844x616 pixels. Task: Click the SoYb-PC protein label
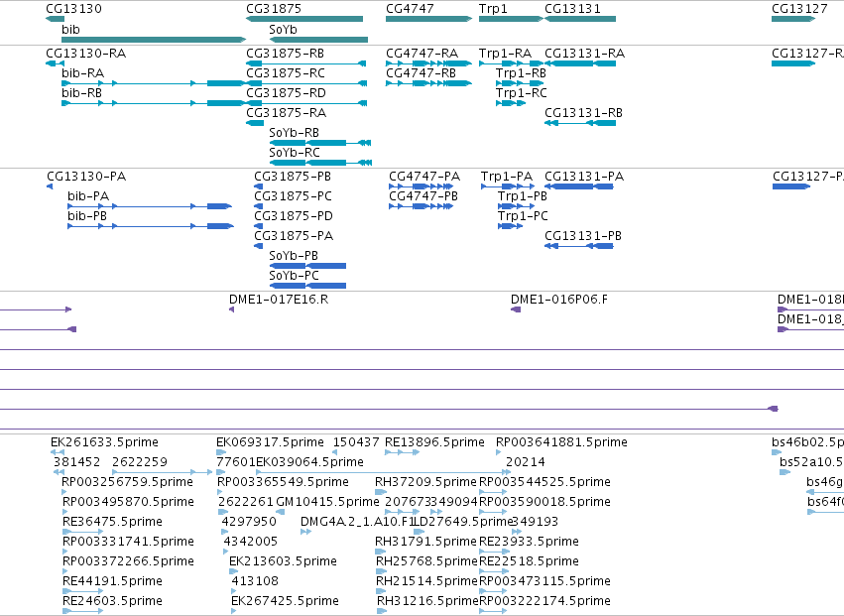[x=295, y=275]
